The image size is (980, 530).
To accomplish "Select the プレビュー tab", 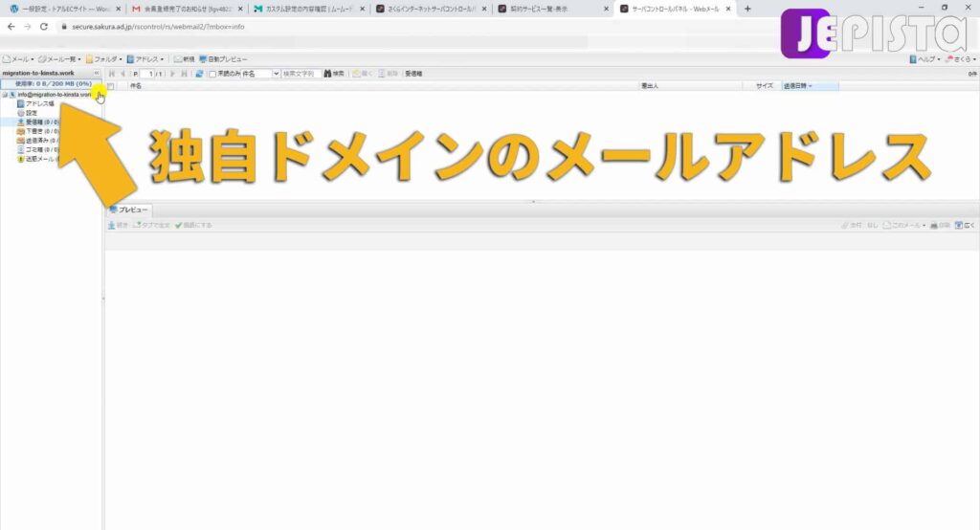I will pos(129,210).
